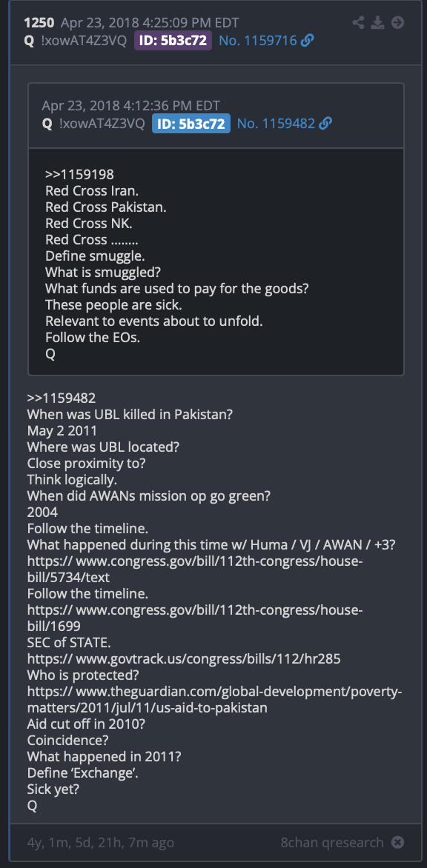Screen dimensions: 427x868
Task: Open the house-bill/5734/text congress link
Action: pos(195,570)
